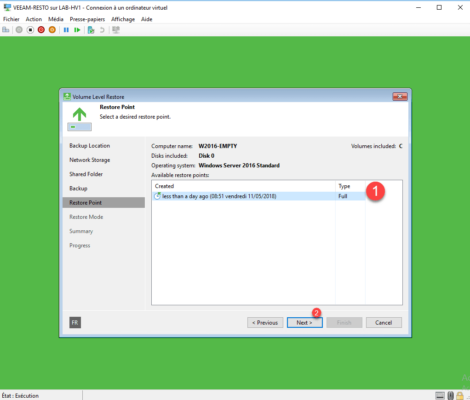Click the grey Start VM toolbar icon

[x=19, y=30]
